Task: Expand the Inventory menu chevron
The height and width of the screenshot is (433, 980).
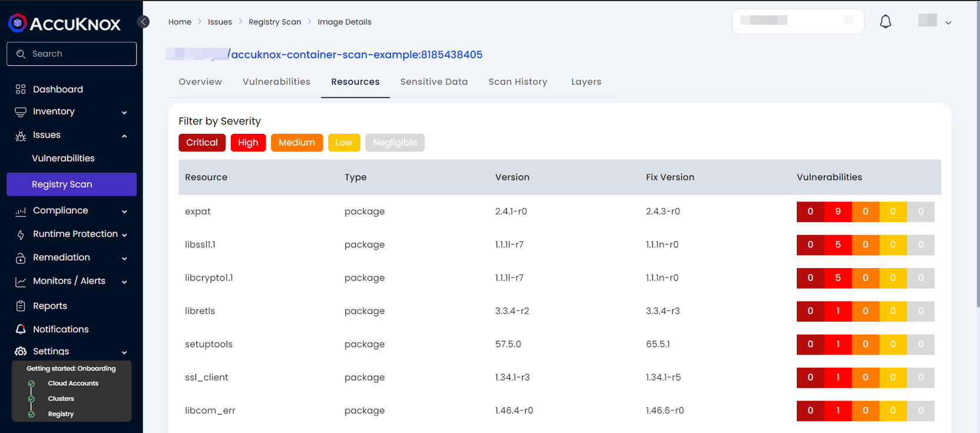Action: tap(124, 113)
